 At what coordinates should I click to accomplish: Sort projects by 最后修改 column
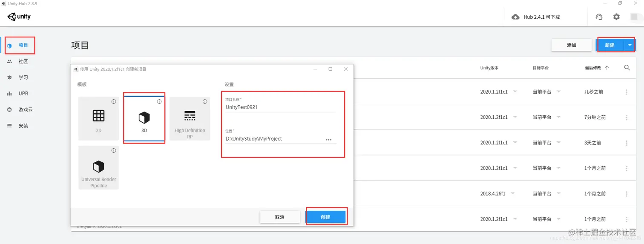tap(597, 68)
